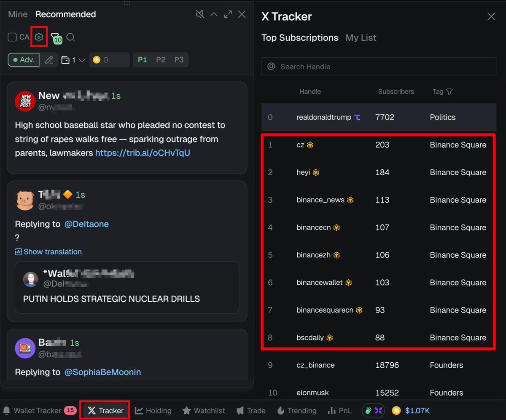506x420 pixels.
Task: Close the Recommended feed panel
Action: (x=242, y=14)
